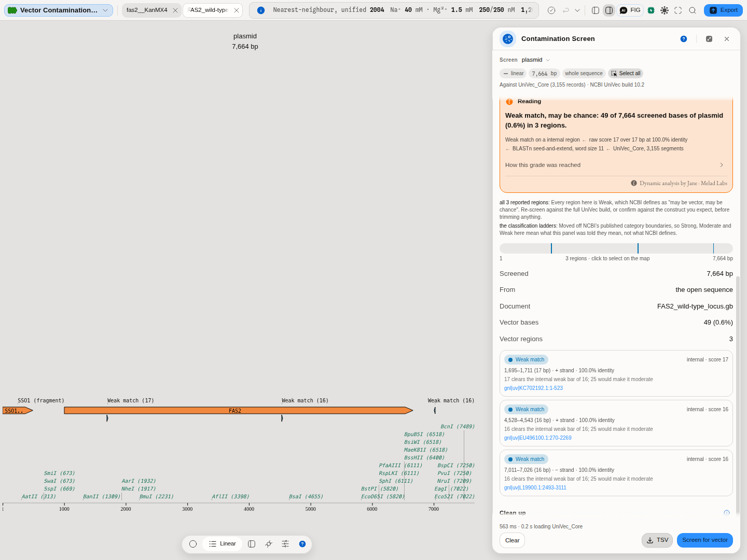
Task: Toggle the sun brightness theme icon
Action: (x=665, y=10)
